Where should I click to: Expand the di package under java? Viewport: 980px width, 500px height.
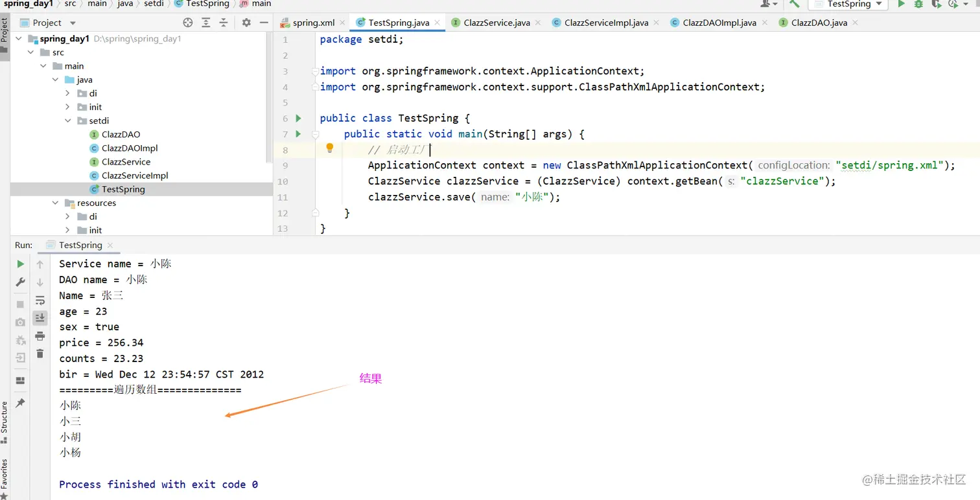coord(68,93)
